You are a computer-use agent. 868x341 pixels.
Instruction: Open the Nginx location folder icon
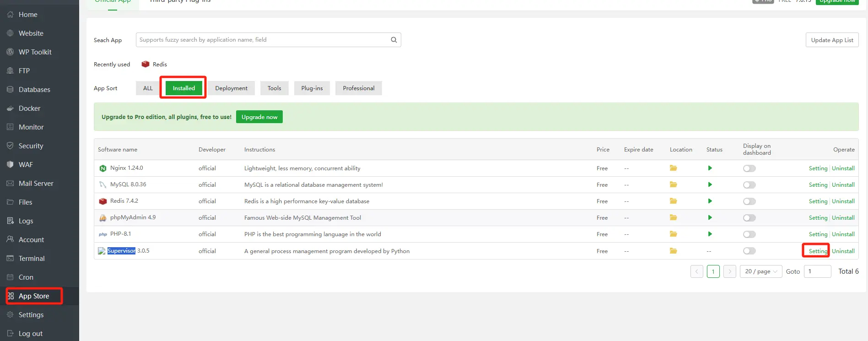coord(673,168)
